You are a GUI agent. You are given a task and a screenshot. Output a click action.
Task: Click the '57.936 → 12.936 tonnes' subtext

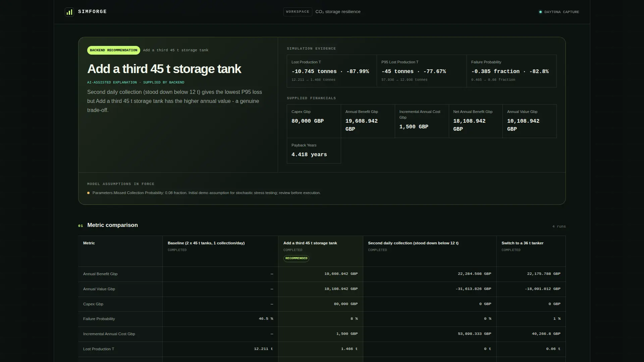[404, 80]
